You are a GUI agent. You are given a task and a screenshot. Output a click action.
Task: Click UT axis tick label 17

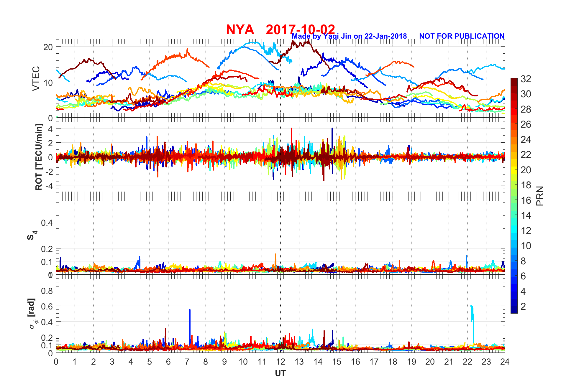tap(374, 362)
